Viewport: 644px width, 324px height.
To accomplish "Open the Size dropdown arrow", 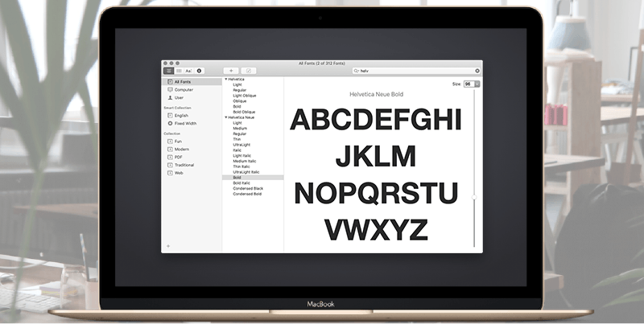I will pyautogui.click(x=477, y=84).
